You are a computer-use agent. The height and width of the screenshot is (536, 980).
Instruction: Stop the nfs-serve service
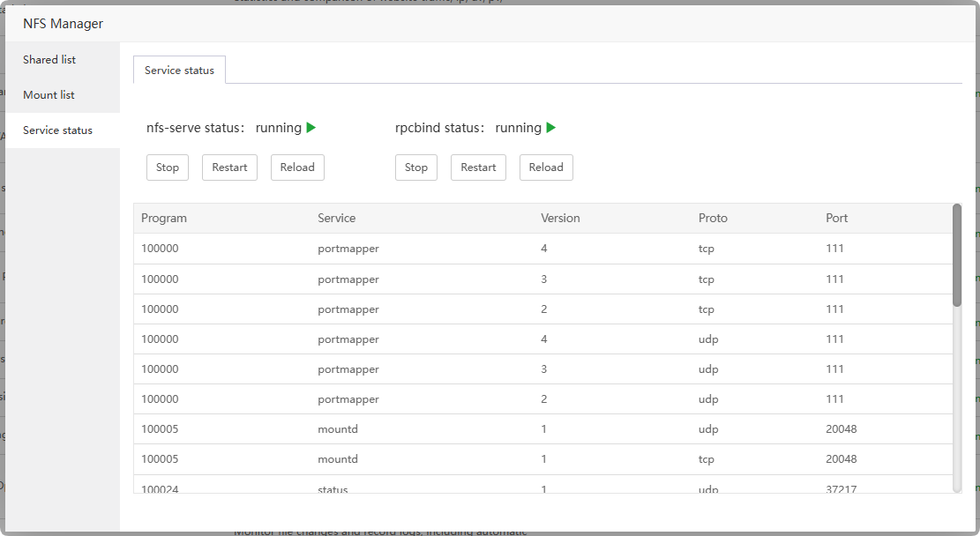[168, 167]
